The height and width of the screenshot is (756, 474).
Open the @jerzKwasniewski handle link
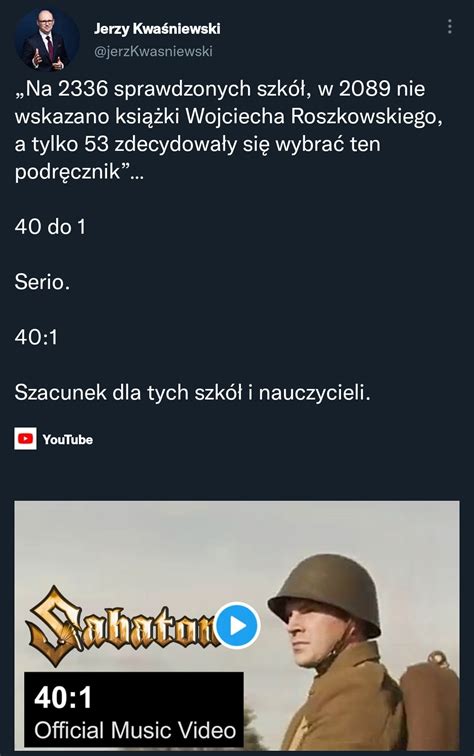pos(153,51)
